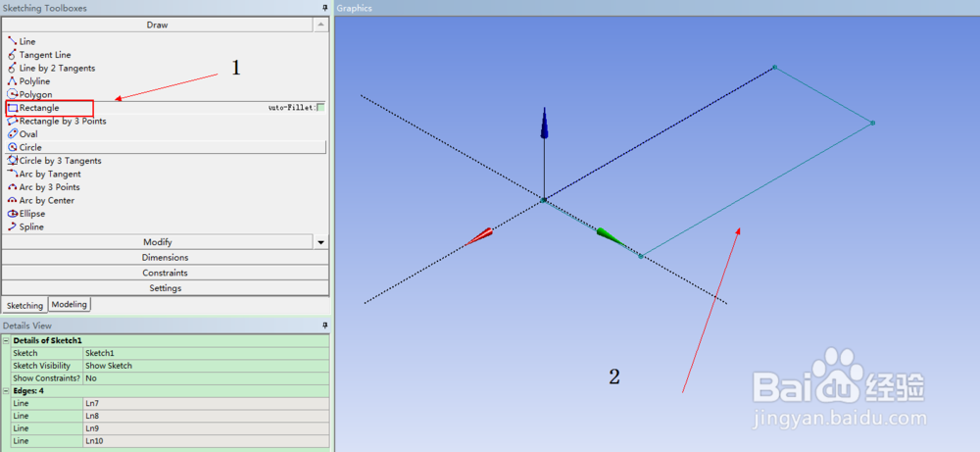Select the Polyline tool icon
Image resolution: width=980 pixels, height=452 pixels.
[12, 81]
